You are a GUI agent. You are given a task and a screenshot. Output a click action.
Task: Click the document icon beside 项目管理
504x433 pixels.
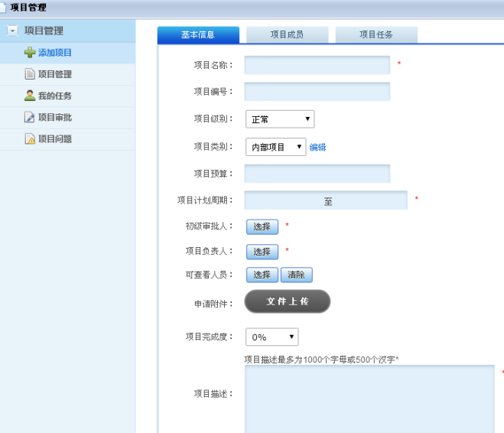(30, 74)
